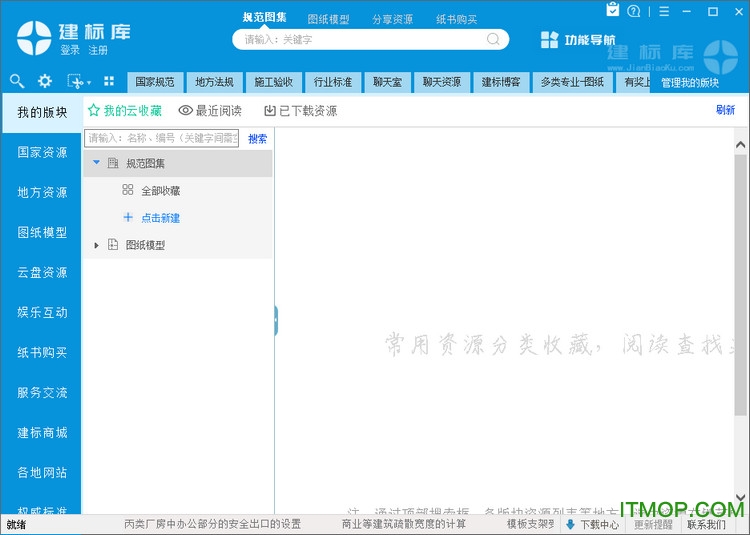
Task: Select 国家资源 in the left sidebar
Action: [42, 152]
